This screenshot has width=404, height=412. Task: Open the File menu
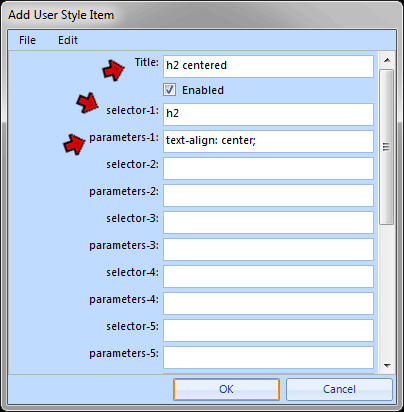tap(27, 40)
